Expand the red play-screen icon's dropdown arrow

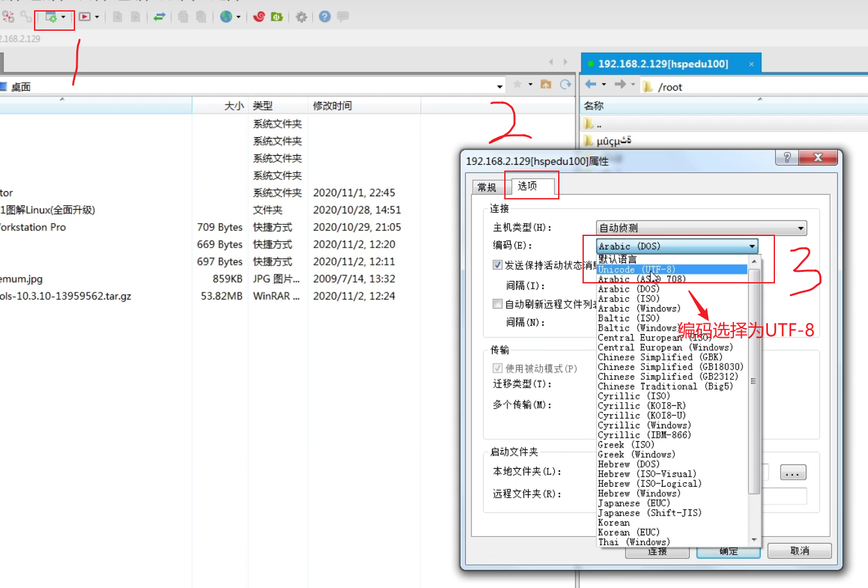[97, 17]
